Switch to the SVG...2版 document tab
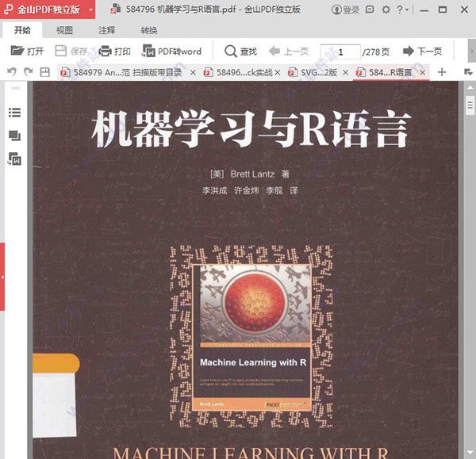 pyautogui.click(x=313, y=72)
